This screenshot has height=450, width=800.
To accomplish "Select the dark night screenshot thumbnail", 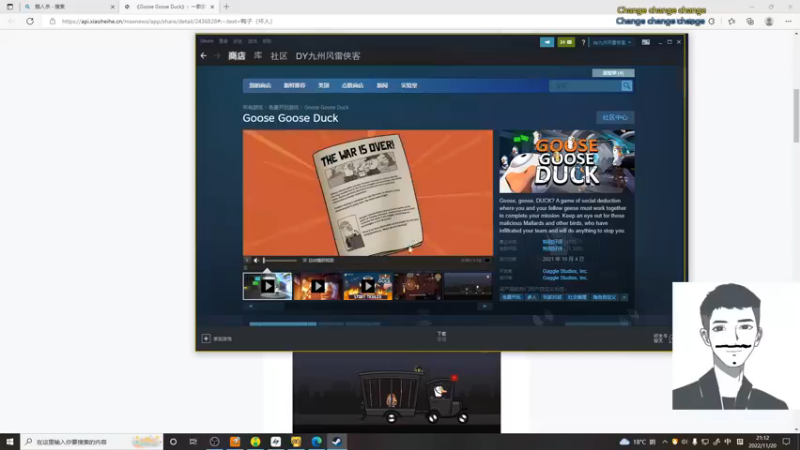I will point(468,286).
